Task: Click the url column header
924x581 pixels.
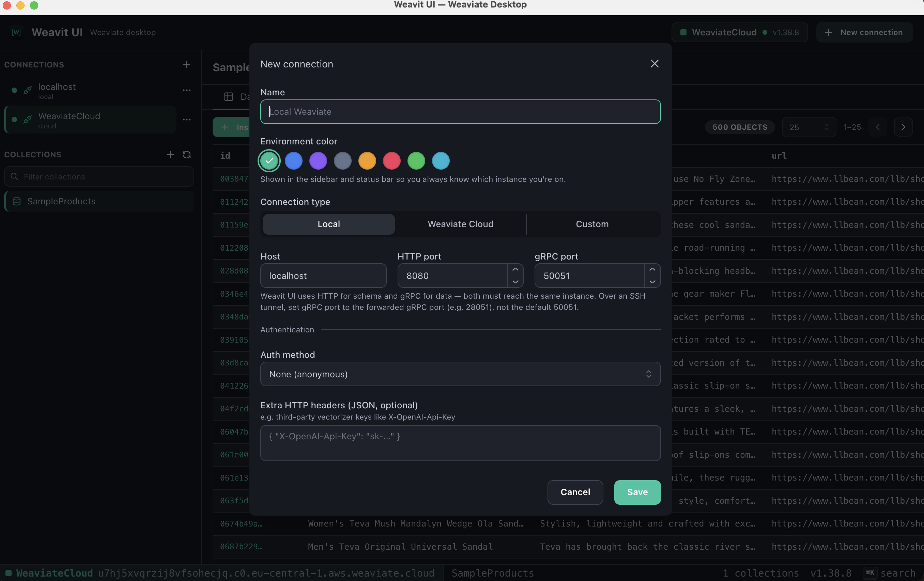Action: coord(779,156)
